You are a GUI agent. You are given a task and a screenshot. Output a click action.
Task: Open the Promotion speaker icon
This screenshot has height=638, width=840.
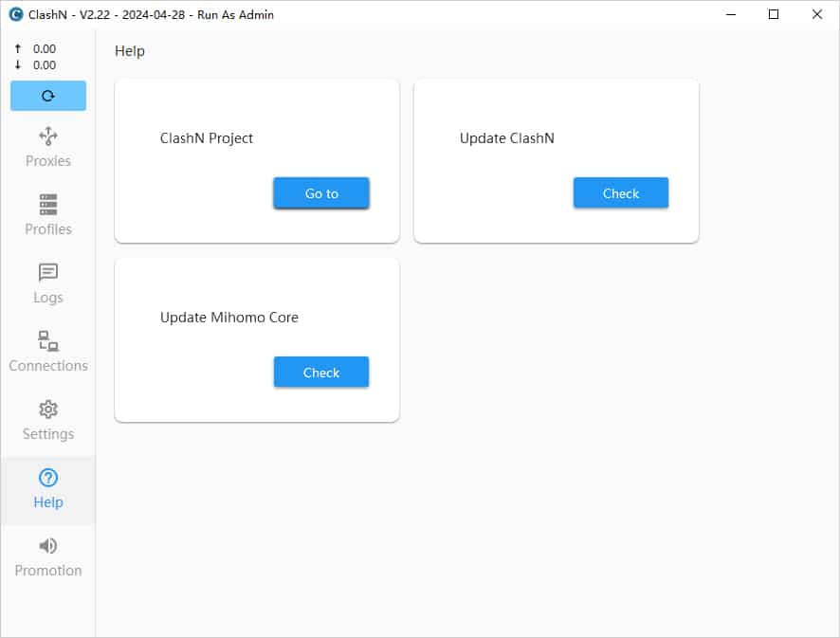pos(47,546)
